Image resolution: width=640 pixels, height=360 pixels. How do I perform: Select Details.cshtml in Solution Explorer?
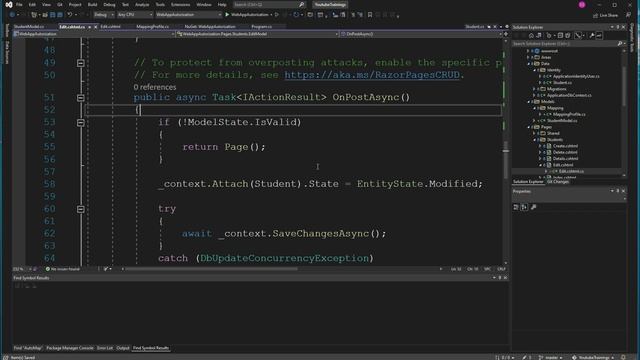click(x=565, y=159)
